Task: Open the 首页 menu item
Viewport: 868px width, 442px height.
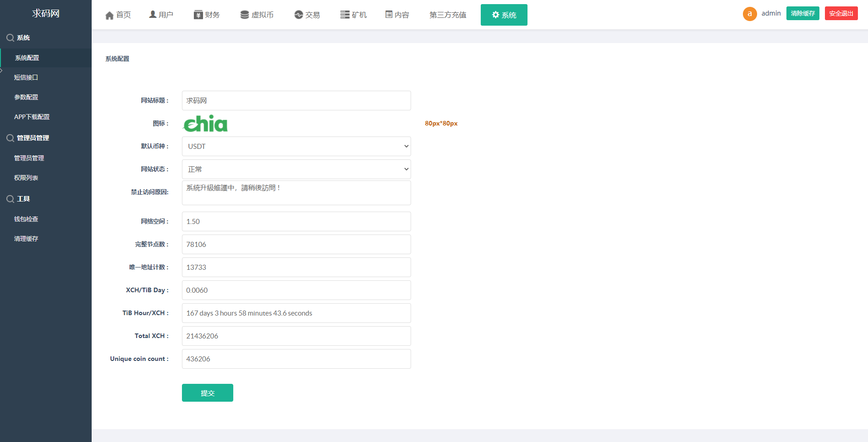Action: (x=118, y=15)
